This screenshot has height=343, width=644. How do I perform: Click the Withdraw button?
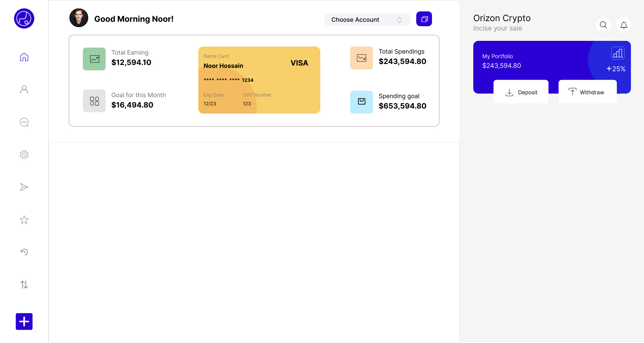coord(587,92)
